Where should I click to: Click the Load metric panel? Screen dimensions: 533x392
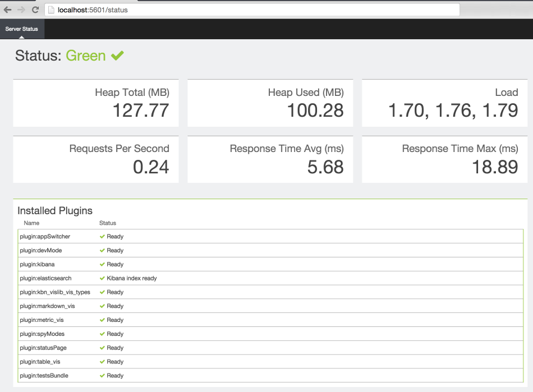(444, 103)
